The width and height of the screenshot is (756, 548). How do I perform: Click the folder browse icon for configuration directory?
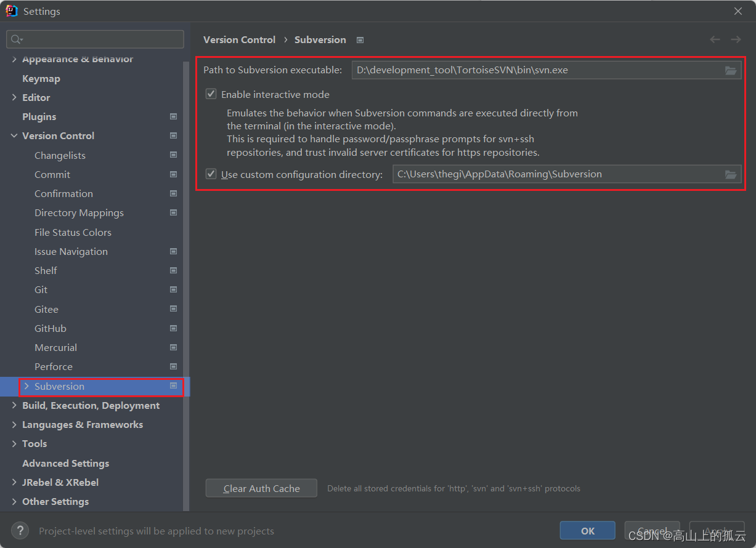[731, 174]
